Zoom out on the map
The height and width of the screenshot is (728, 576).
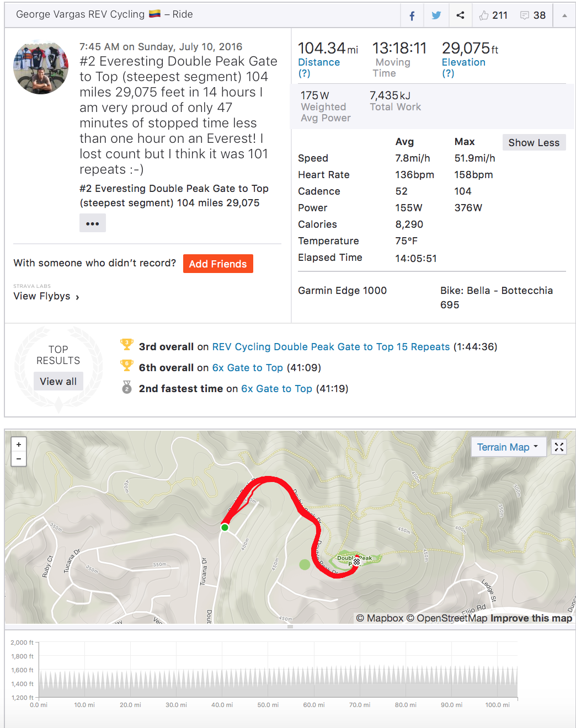(19, 459)
